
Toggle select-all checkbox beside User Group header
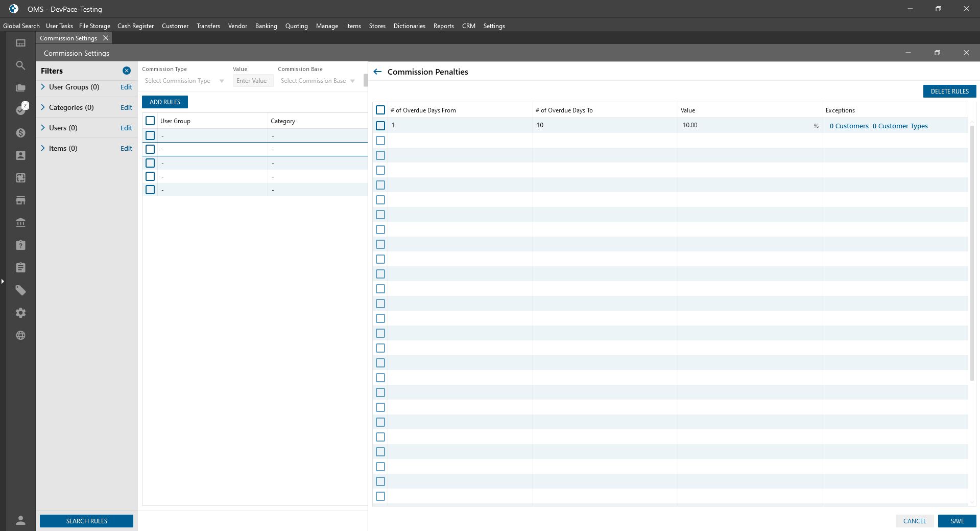point(150,121)
